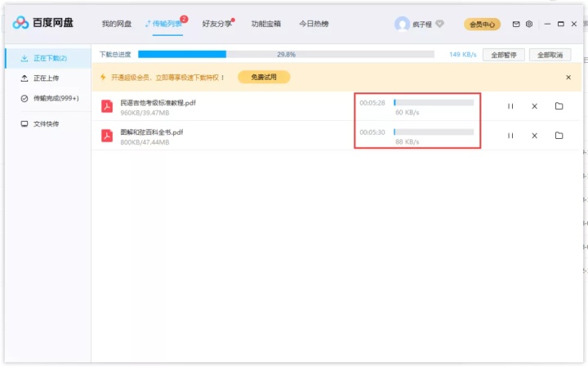Viewport: 588px width, 367px height.
Task: Cancel download of 民谣吉他考级标准教程.pdf
Action: (x=535, y=106)
